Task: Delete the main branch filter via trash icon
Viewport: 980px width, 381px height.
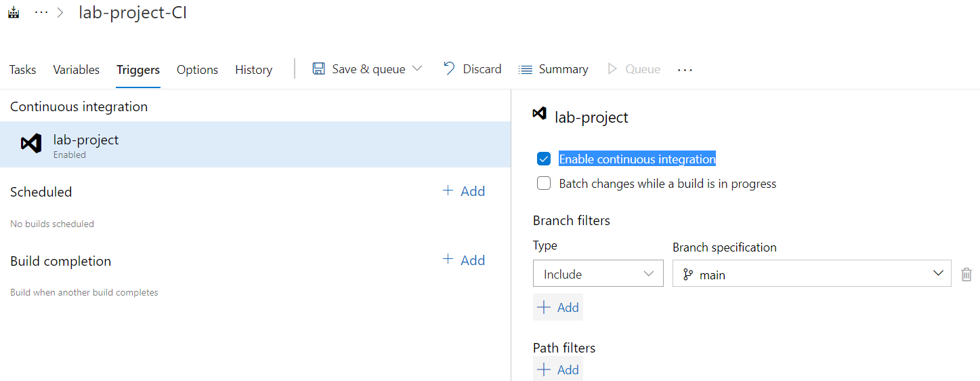Action: pos(966,275)
